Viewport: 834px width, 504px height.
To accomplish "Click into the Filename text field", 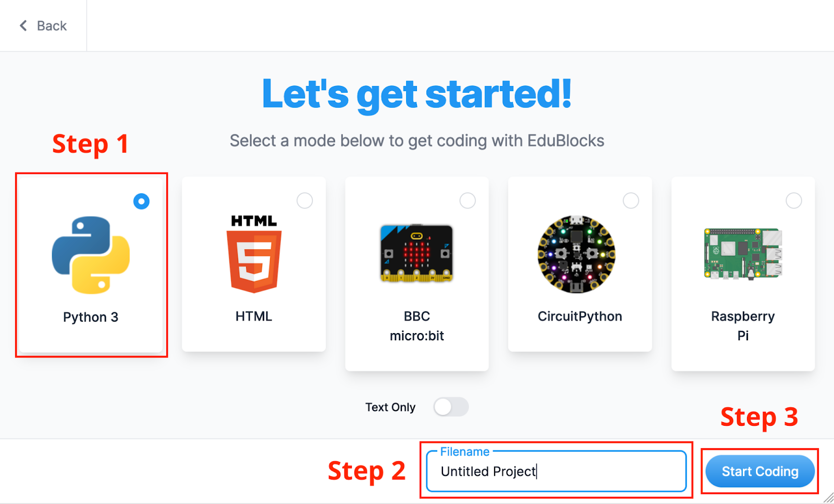I will [x=556, y=472].
